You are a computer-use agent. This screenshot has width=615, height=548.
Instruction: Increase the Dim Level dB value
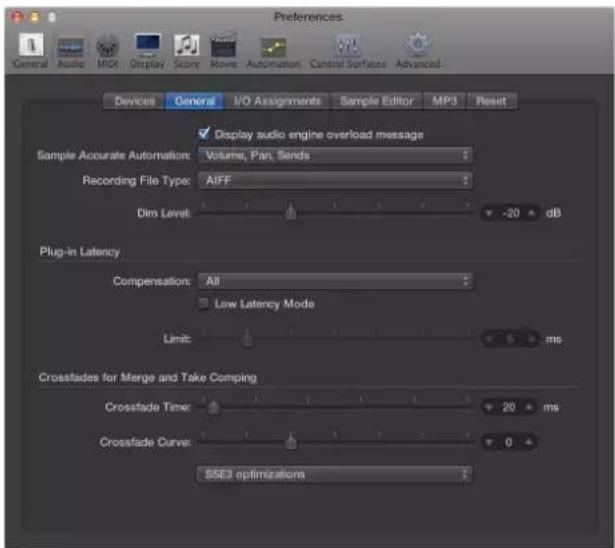pyautogui.click(x=531, y=213)
